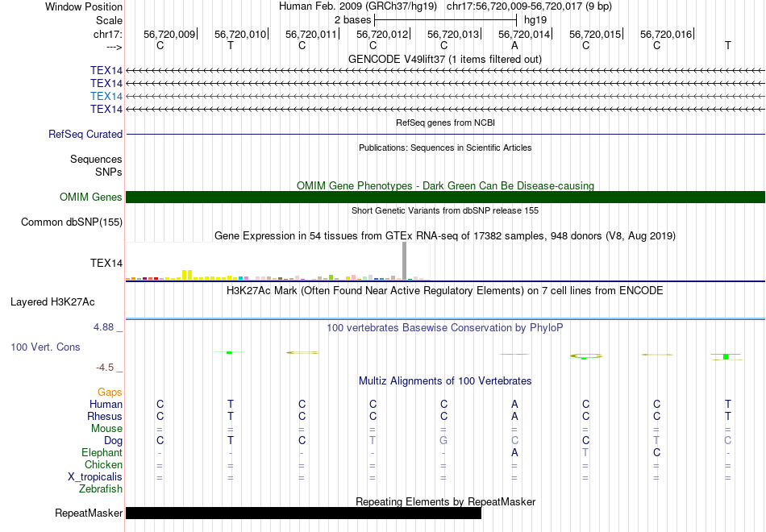Select the Human alignment row label
The width and height of the screenshot is (766, 532).
click(106, 405)
